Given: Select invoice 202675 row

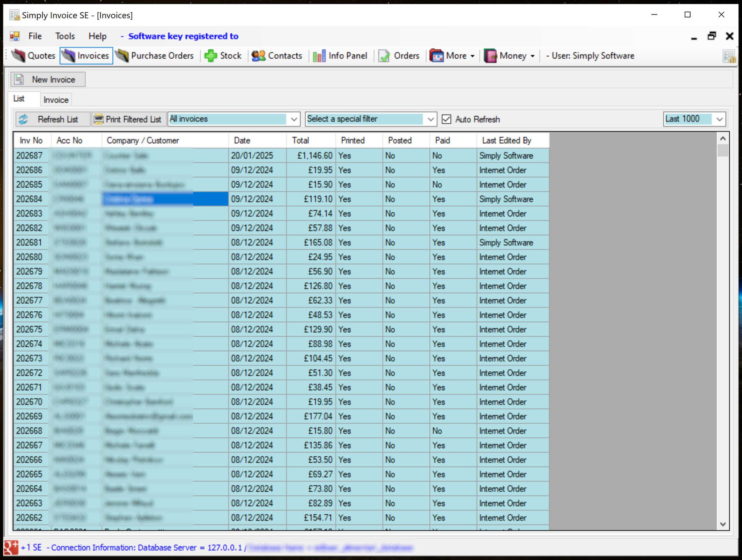Looking at the screenshot, I should (x=281, y=329).
